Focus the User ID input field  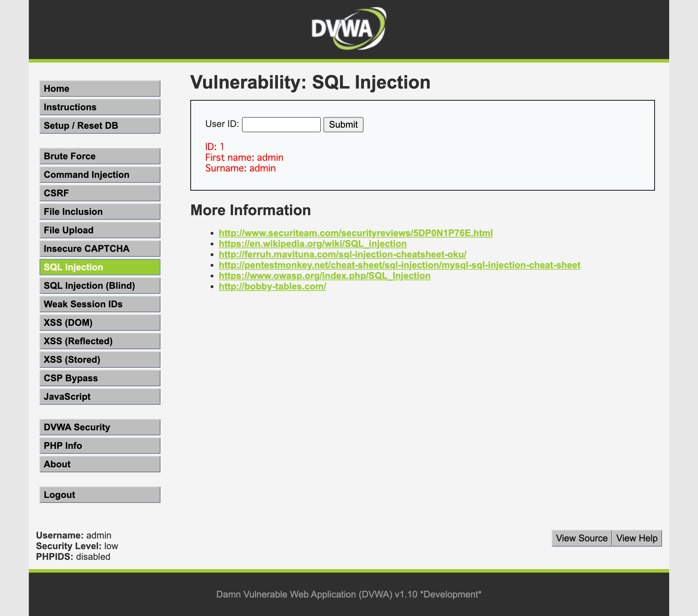coord(281,124)
